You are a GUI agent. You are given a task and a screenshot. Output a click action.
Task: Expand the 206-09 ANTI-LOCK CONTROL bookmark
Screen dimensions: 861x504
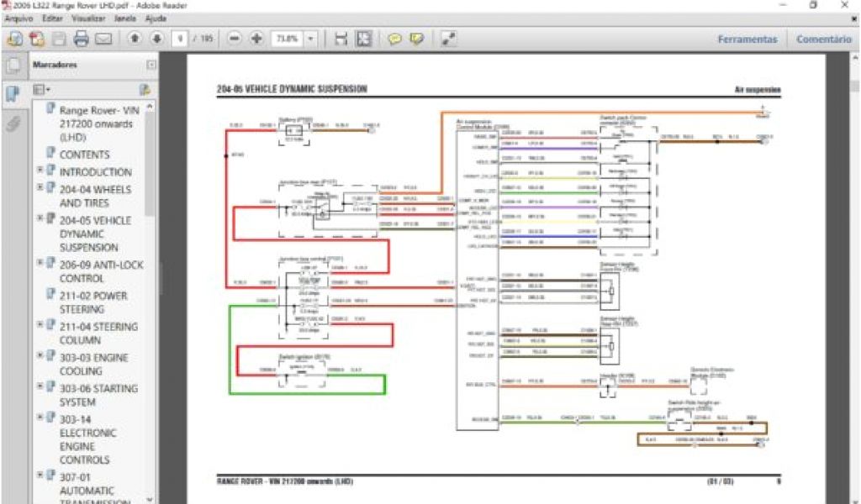[40, 264]
